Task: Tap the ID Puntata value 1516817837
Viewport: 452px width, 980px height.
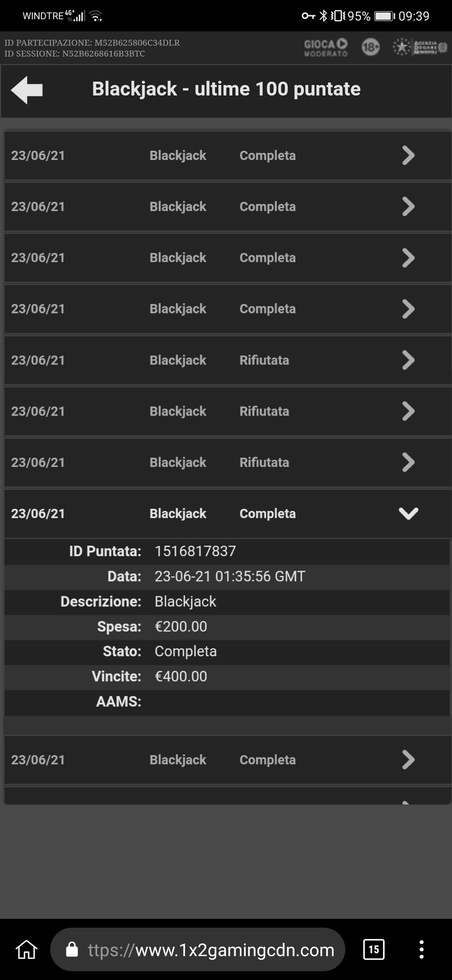Action: pos(195,551)
